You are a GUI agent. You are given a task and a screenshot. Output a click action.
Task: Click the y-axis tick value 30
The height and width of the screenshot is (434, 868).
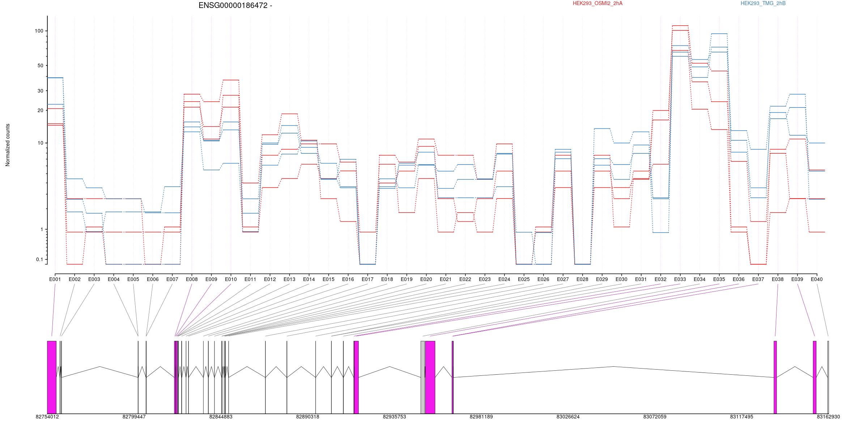[40, 91]
